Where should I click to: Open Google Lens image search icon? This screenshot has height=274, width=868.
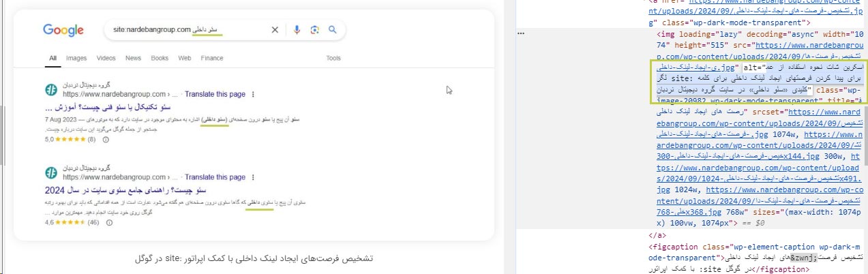tap(314, 30)
